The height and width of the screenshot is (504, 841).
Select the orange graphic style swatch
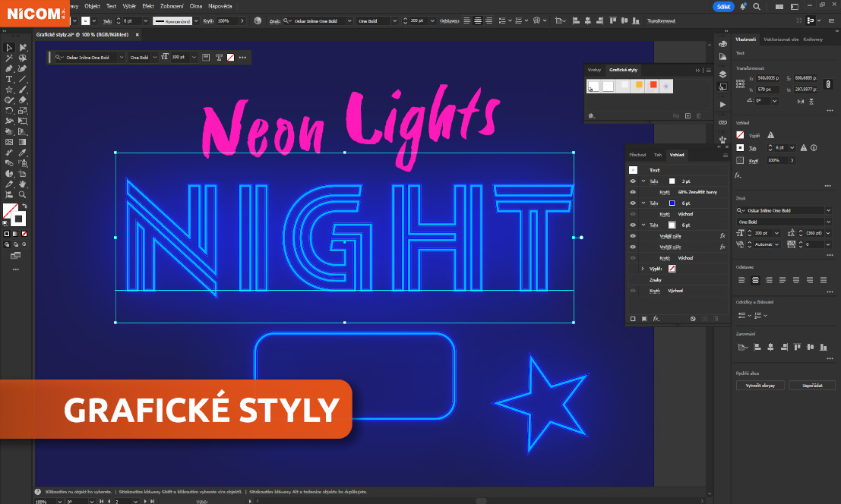coord(639,86)
